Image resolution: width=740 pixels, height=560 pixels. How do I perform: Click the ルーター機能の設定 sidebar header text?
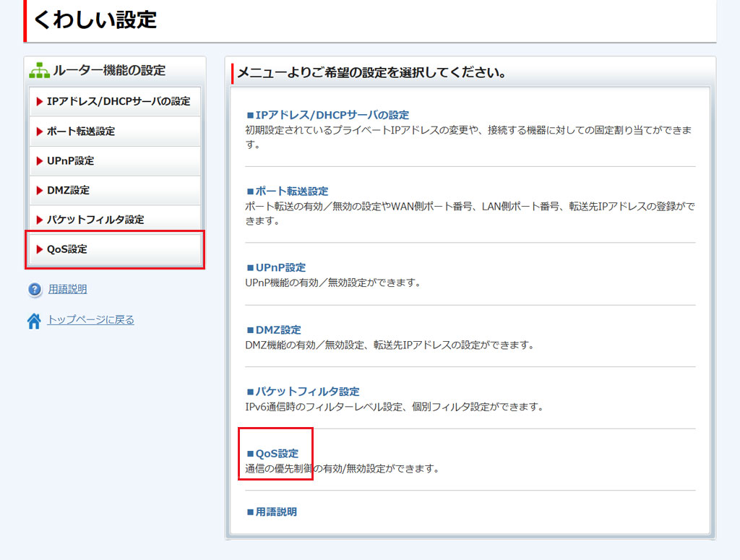109,71
